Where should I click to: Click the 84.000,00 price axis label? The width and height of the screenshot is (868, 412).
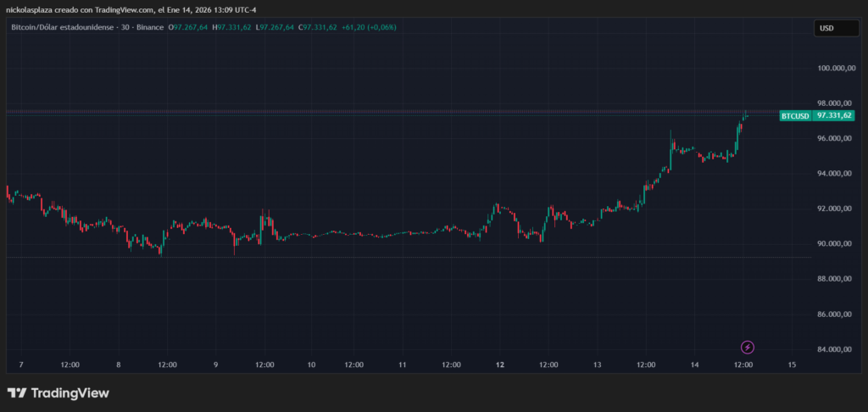(832, 349)
